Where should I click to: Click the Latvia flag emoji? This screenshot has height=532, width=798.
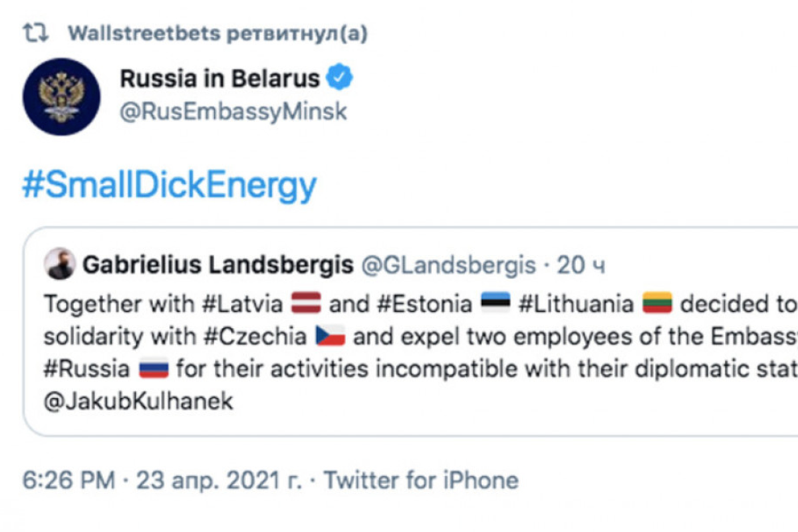pyautogui.click(x=306, y=305)
